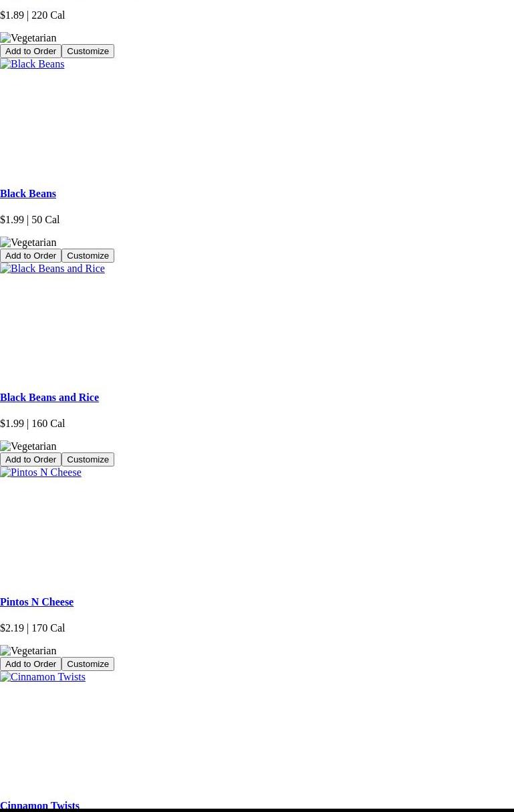Open the Black Beans product image
This screenshot has height=812, width=514.
click(x=32, y=64)
